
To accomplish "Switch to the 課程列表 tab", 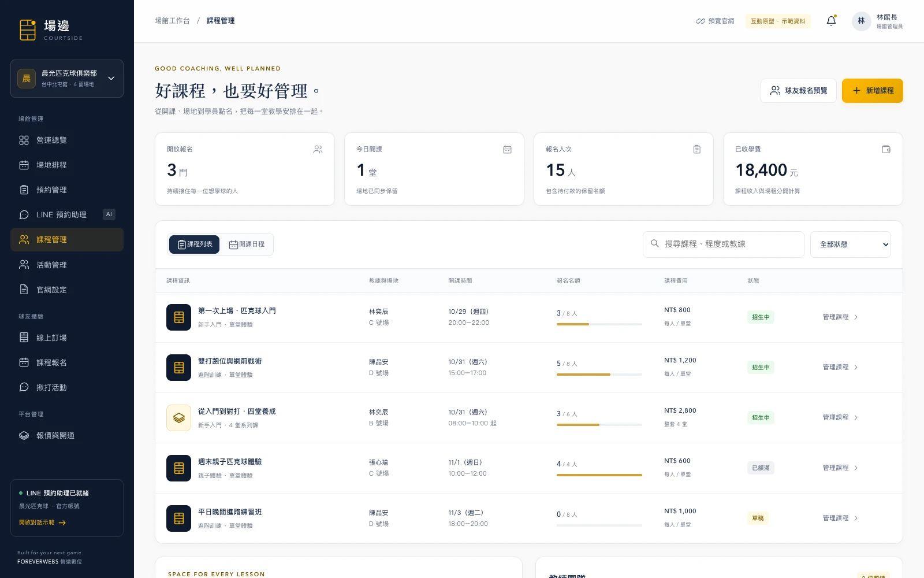I will pos(195,244).
